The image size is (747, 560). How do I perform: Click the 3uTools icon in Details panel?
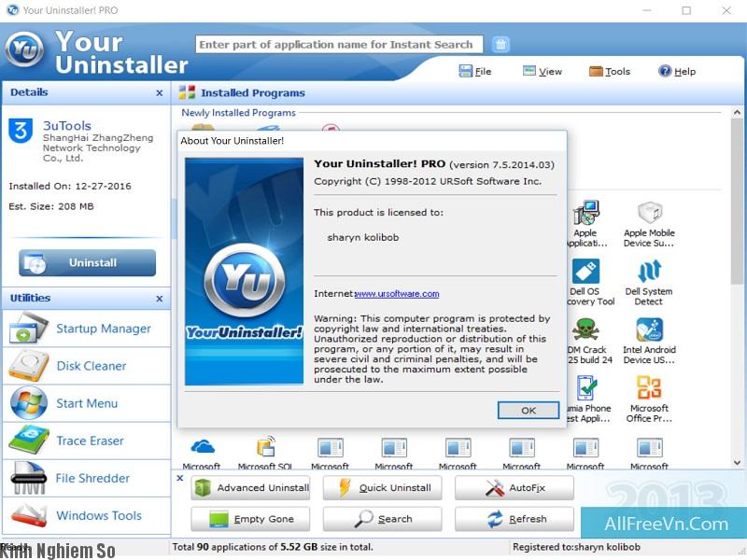pos(21,131)
